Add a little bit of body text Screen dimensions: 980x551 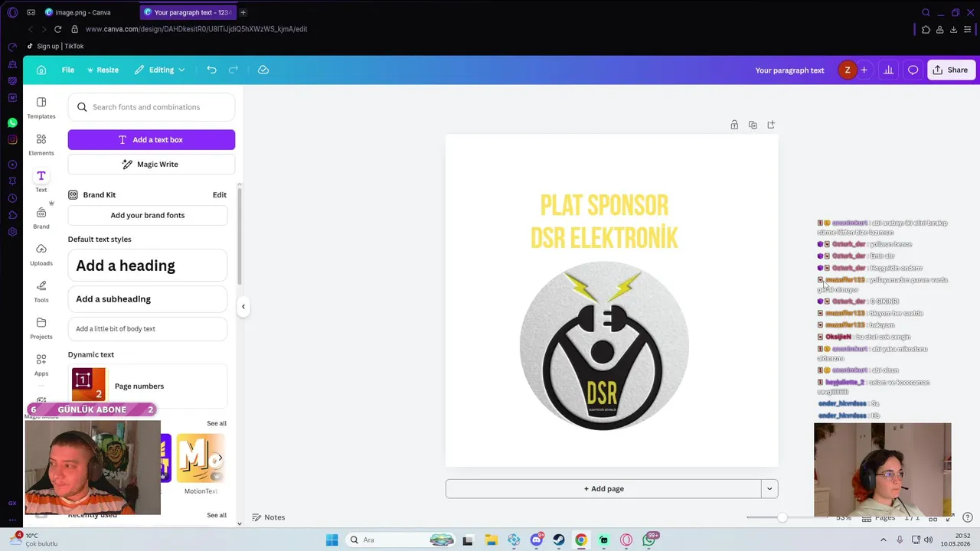(148, 329)
